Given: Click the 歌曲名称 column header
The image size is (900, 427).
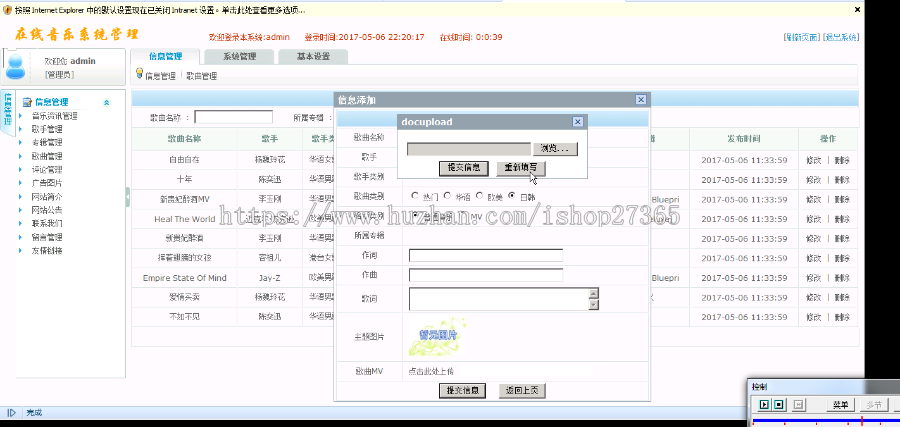Looking at the screenshot, I should (184, 139).
